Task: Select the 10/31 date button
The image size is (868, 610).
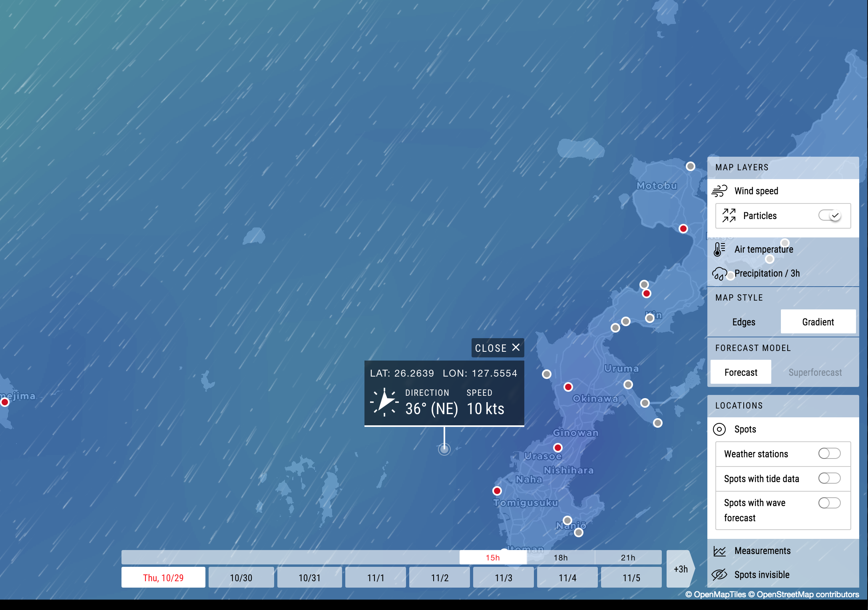Action: (309, 578)
